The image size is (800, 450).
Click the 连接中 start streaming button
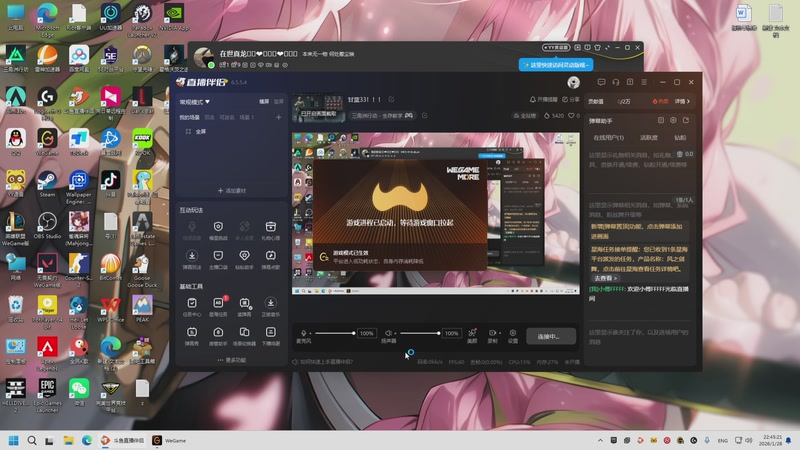(x=551, y=336)
